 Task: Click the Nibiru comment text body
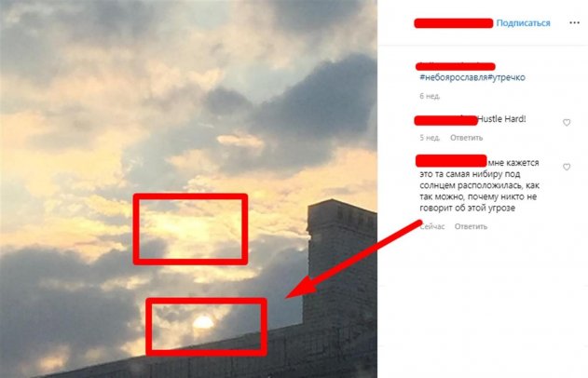479,185
